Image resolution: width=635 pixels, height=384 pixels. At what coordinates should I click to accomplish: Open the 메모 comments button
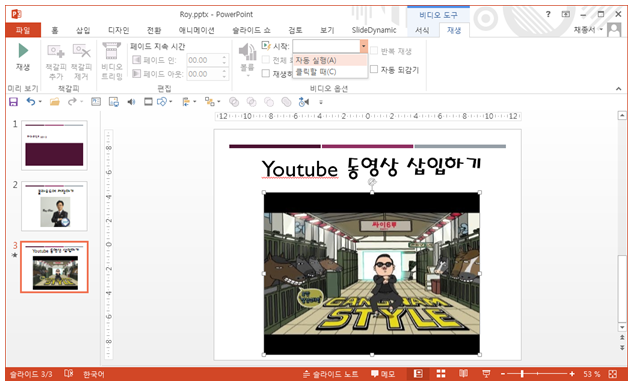pos(383,373)
